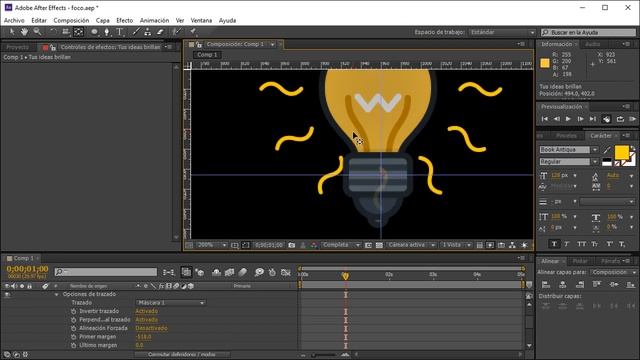Open Cámara activa dropdown
Viewport: 640px width, 360px height.
[x=411, y=245]
